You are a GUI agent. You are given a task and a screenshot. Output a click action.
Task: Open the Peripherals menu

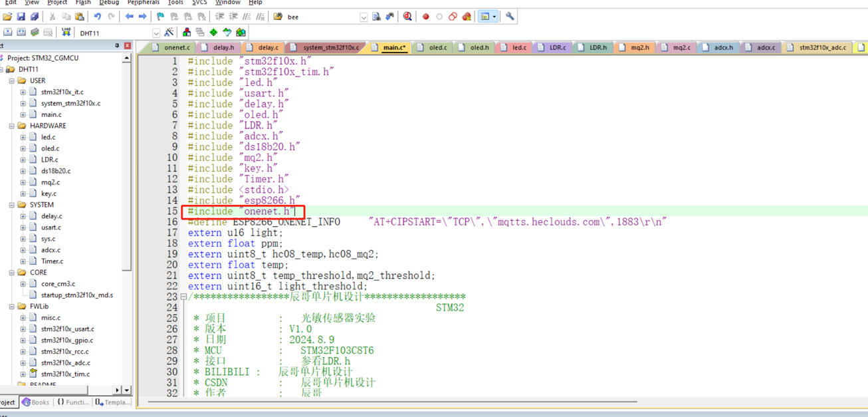[143, 3]
